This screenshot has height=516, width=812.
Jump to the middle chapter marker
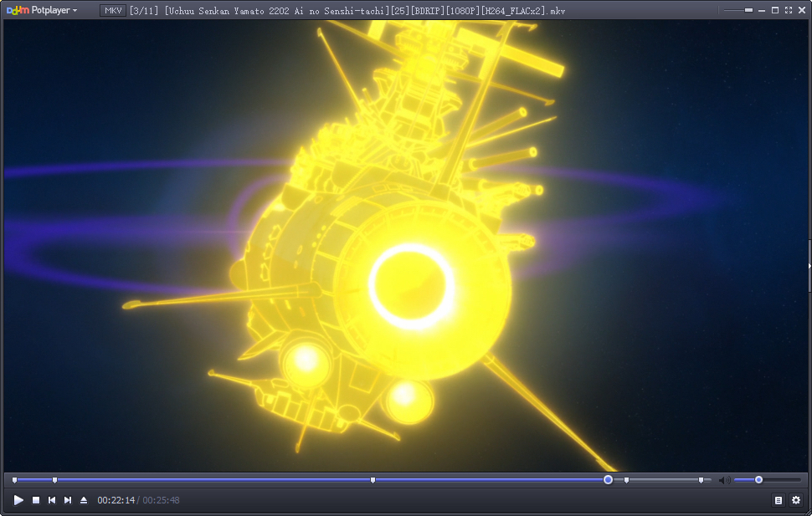[373, 480]
